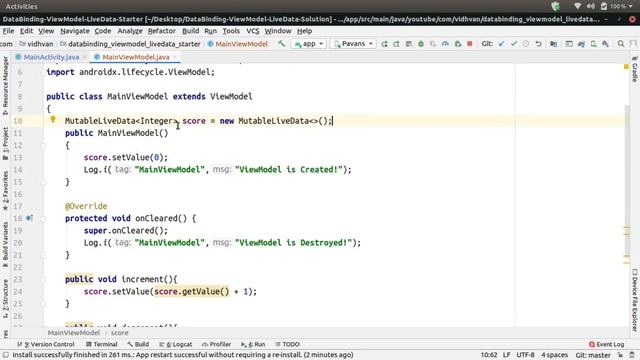Click the Make Project hammer icon
The image size is (640, 360).
click(x=281, y=44)
